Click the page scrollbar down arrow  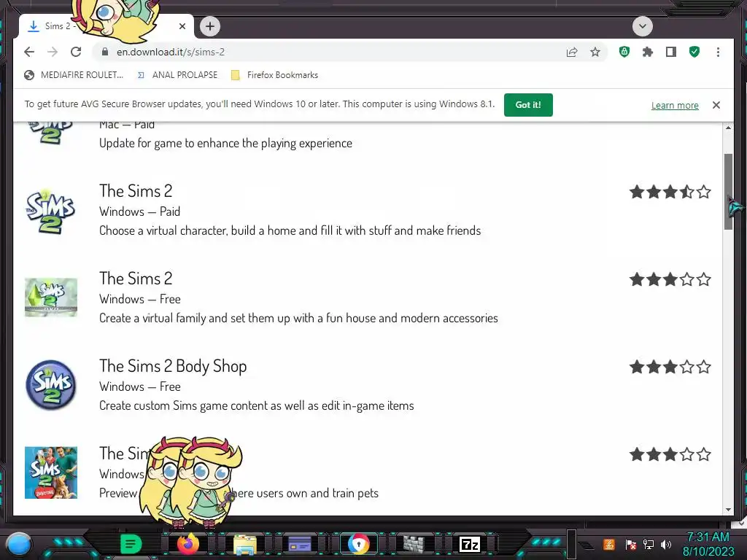[728, 510]
